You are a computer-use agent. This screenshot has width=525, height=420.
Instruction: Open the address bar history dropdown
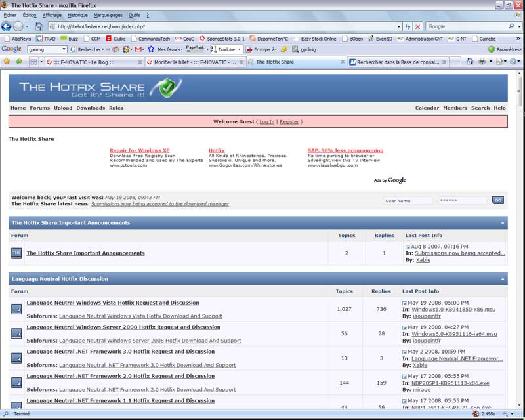point(399,26)
